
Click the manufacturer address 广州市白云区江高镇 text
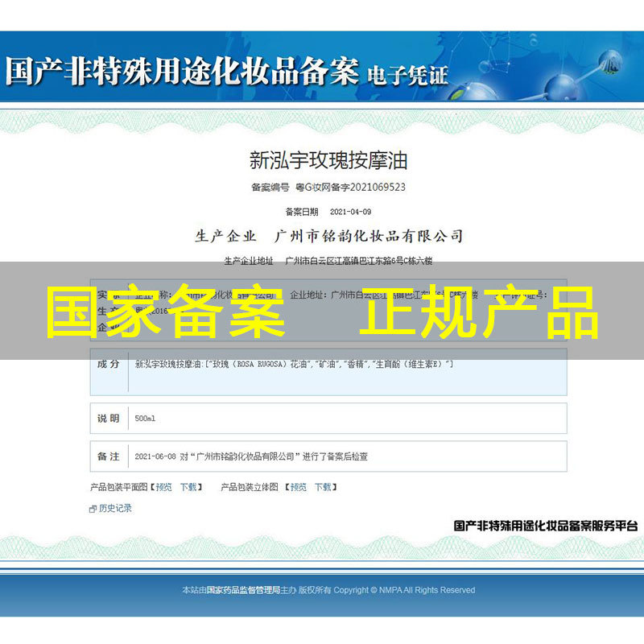359,261
